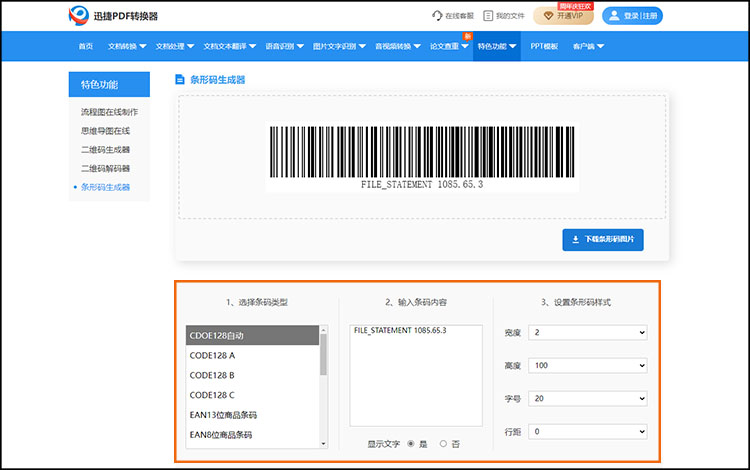Viewport: 750px width, 470px height.
Task: Expand the 音视频转换 menu
Action: point(397,46)
